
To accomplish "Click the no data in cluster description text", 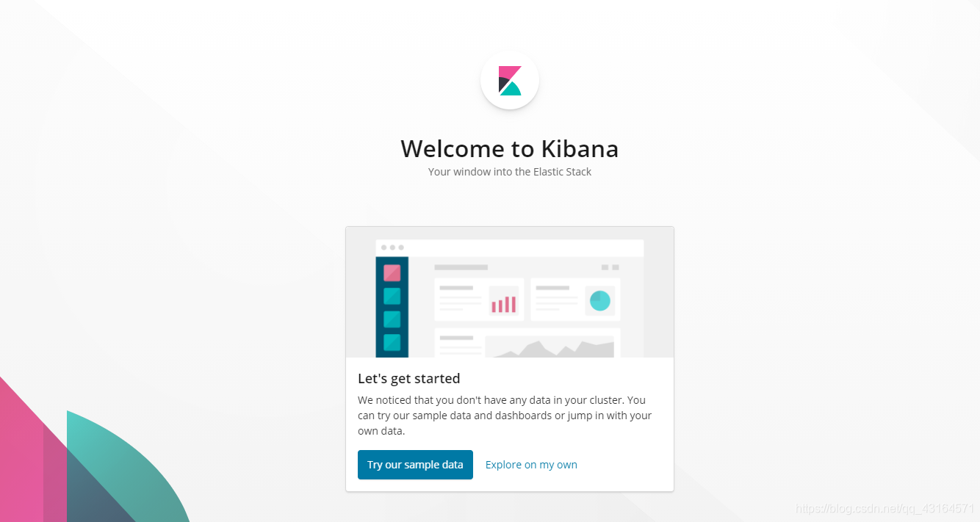I will tap(505, 416).
